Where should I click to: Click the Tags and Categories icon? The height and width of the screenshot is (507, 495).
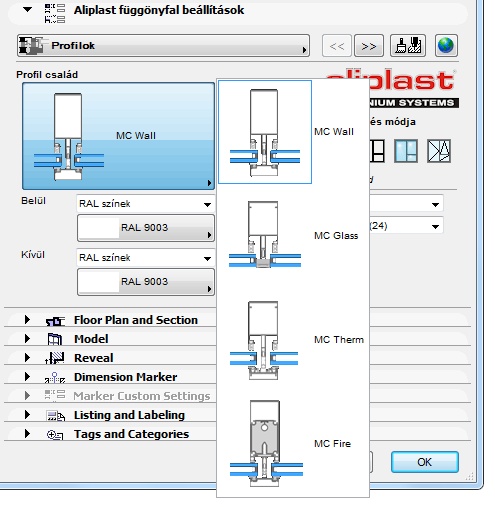click(55, 435)
